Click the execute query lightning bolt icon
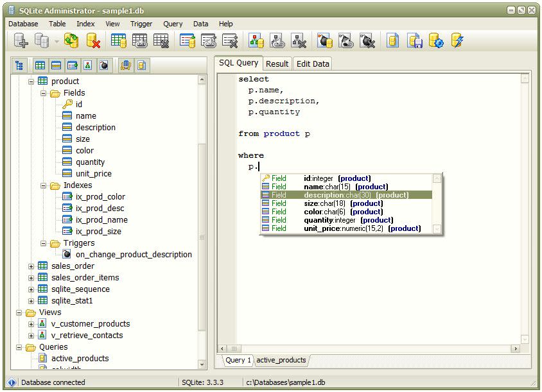 (457, 41)
